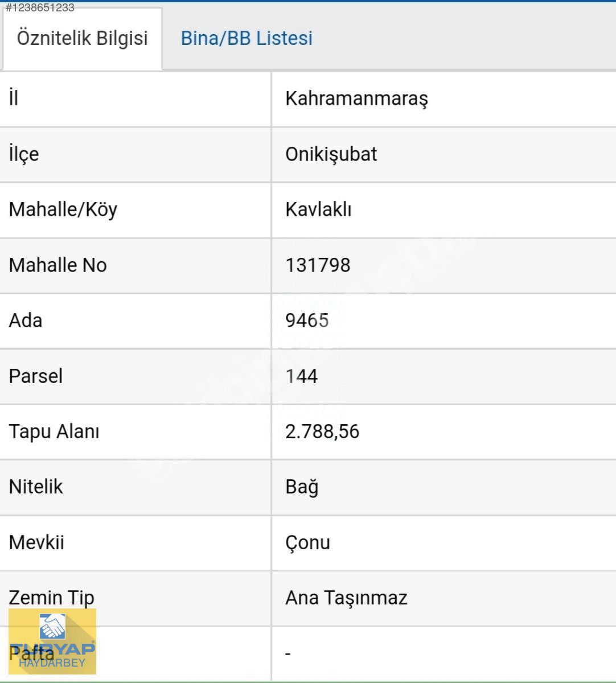Screen dimensions: 616x683
Task: Select the Zemin Tip row label
Action: 51,598
